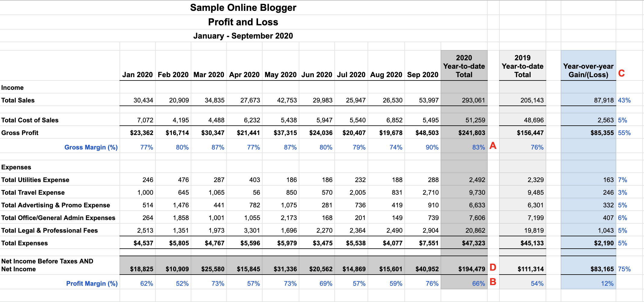The height and width of the screenshot is (302, 644).
Task: Click Jan 2020 Net Income $18,825
Action: 142,269
